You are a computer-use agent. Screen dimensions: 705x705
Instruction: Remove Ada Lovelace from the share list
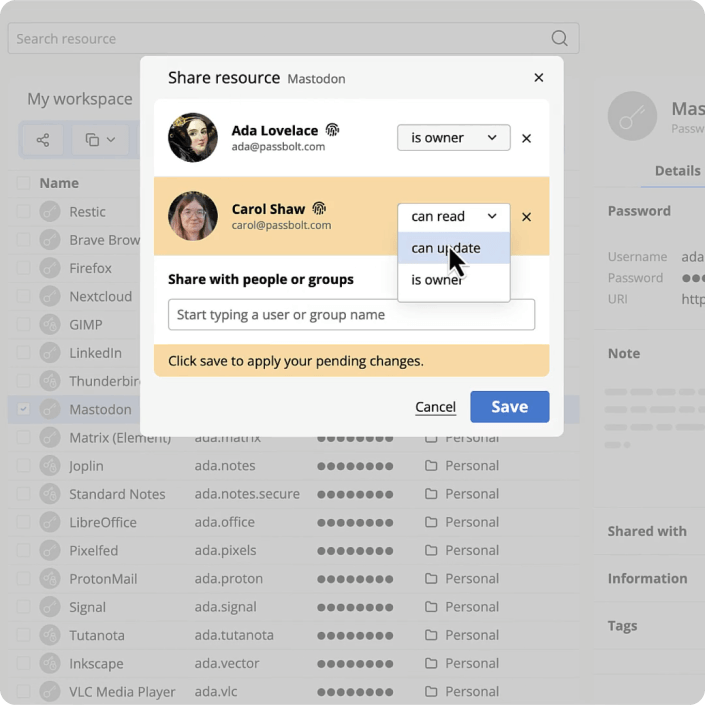(526, 138)
